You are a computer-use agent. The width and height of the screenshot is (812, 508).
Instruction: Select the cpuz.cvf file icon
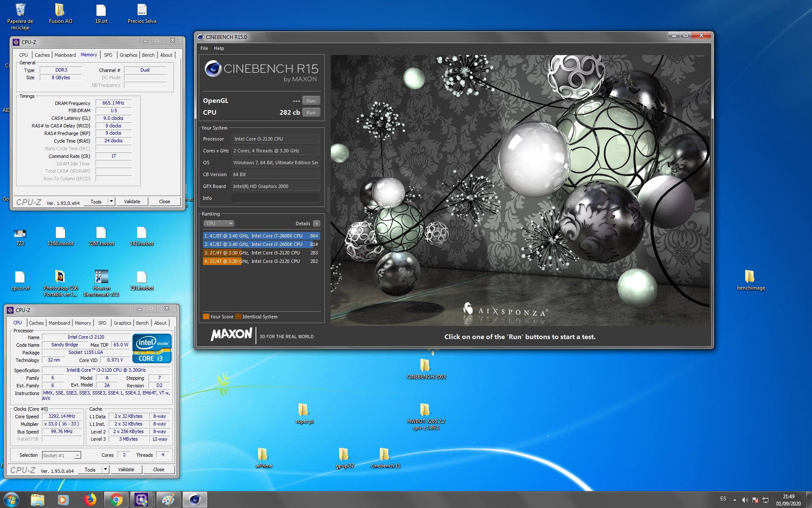click(x=20, y=281)
